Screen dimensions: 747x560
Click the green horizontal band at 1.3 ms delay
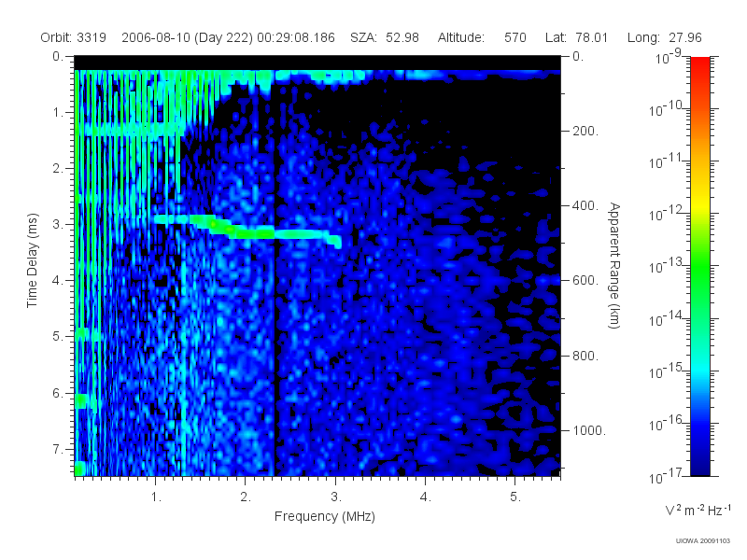pyautogui.click(x=134, y=129)
